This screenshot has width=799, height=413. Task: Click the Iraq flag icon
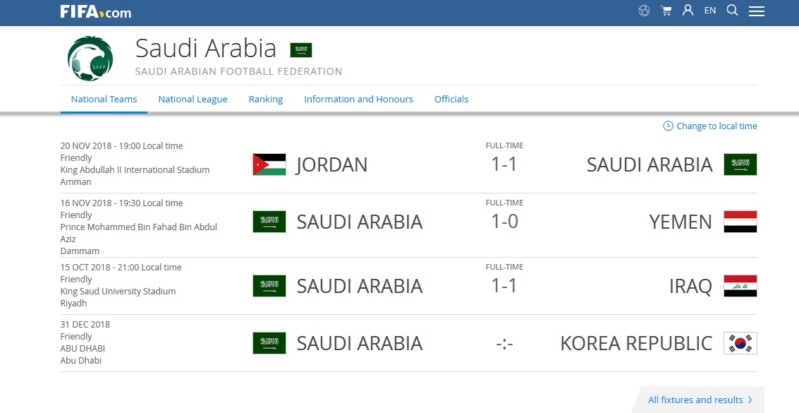(x=740, y=286)
